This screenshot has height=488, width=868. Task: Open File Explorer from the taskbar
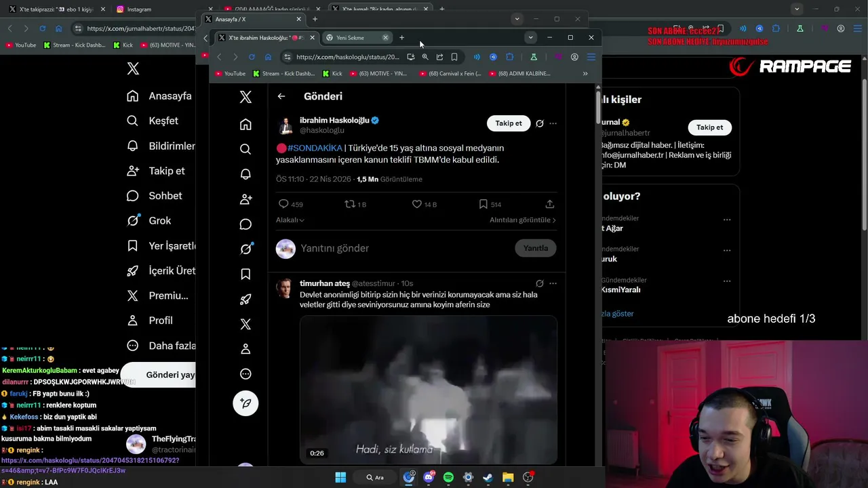pos(508,477)
